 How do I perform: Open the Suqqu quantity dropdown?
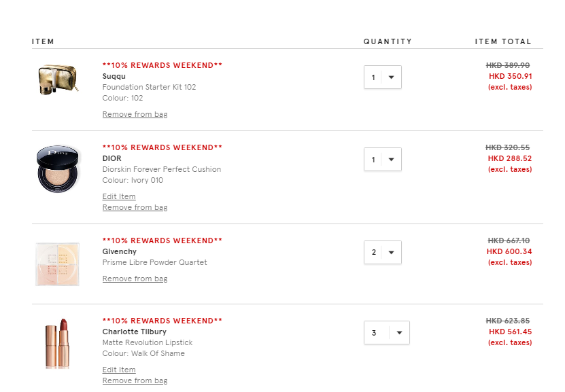[383, 77]
